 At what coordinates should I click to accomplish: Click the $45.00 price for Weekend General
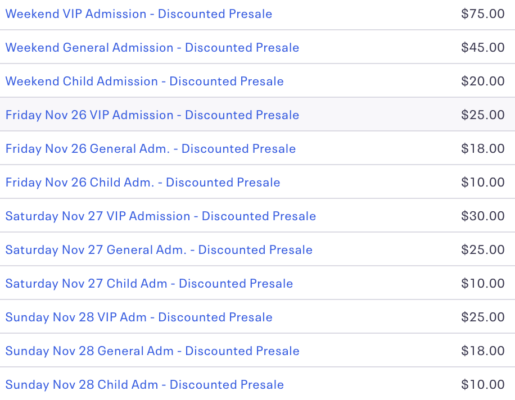click(483, 47)
